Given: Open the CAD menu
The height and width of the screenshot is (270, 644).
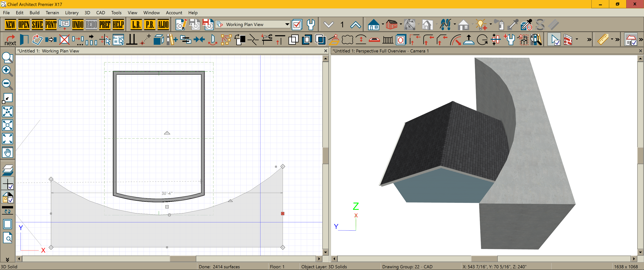Looking at the screenshot, I should tap(101, 13).
